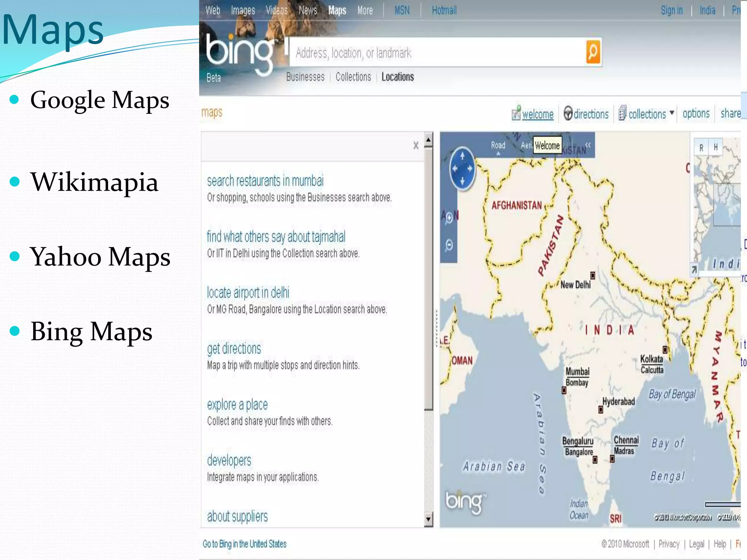Open the Web tab
The height and width of the screenshot is (560, 747).
tap(213, 10)
